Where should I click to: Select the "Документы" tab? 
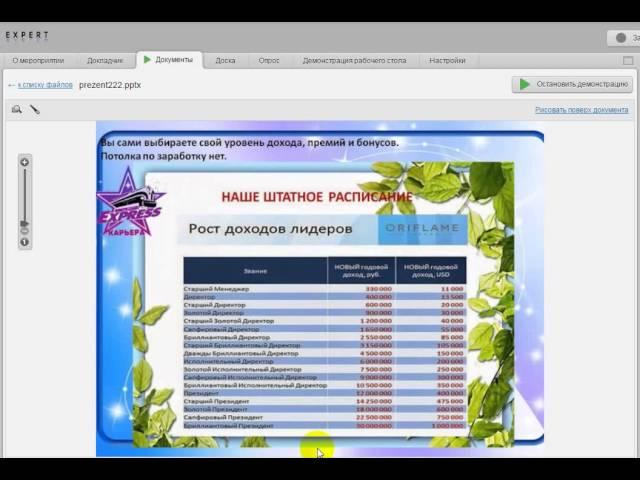pyautogui.click(x=169, y=60)
